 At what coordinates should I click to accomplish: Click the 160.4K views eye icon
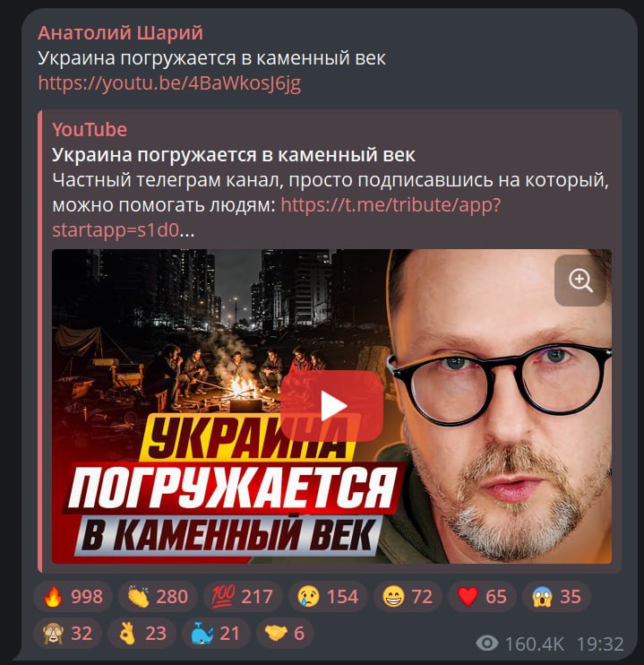pos(486,643)
